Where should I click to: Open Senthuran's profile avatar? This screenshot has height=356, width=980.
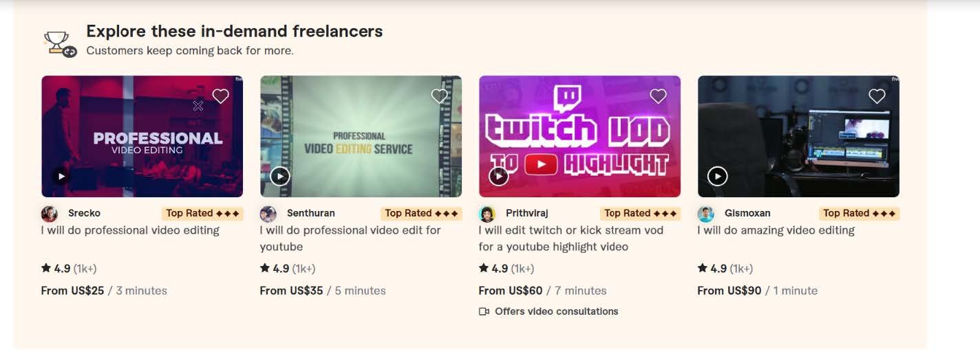pos(268,214)
